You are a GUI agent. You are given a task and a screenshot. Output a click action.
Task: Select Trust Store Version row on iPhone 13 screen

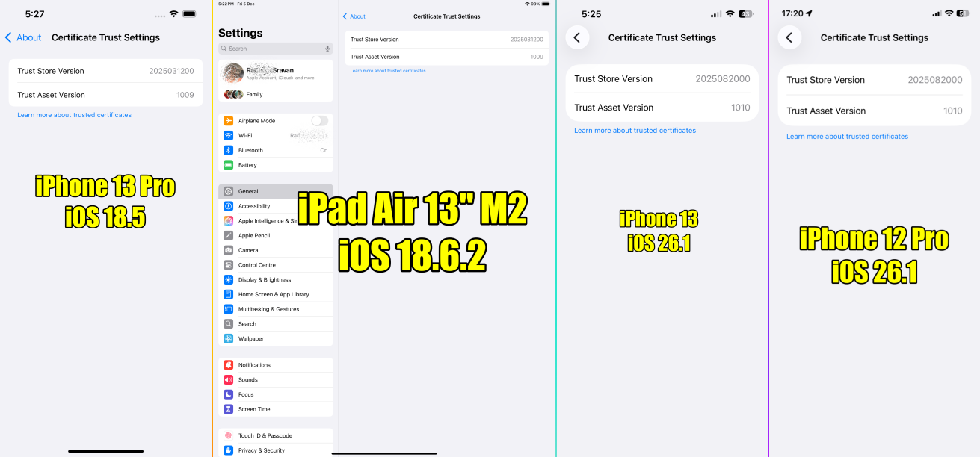[662, 79]
